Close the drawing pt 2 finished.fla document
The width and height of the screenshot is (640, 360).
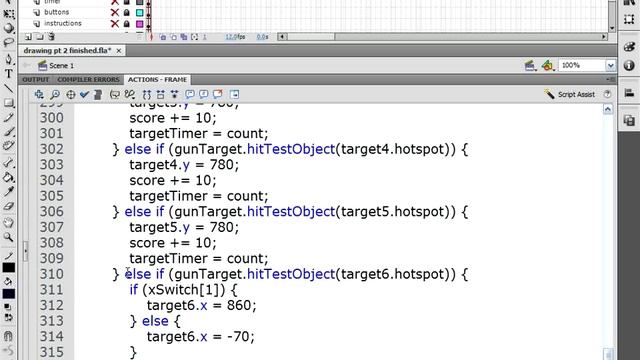[x=119, y=51]
